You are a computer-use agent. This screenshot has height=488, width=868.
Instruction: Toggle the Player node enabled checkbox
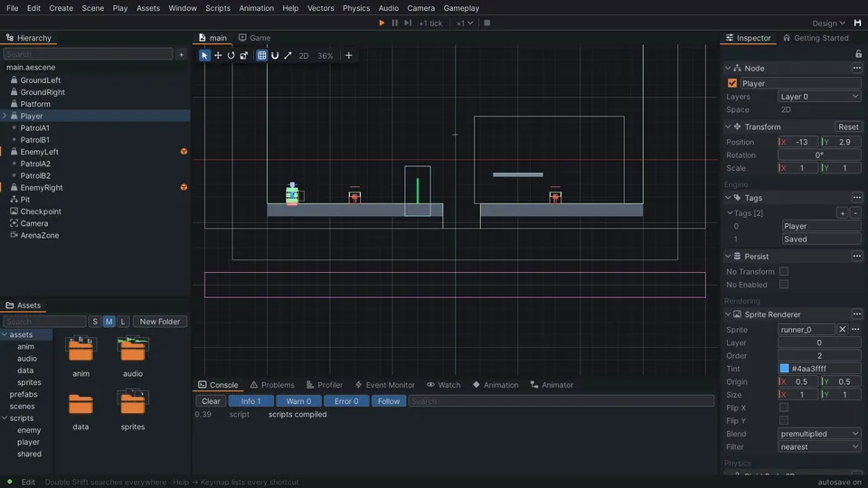[x=732, y=83]
